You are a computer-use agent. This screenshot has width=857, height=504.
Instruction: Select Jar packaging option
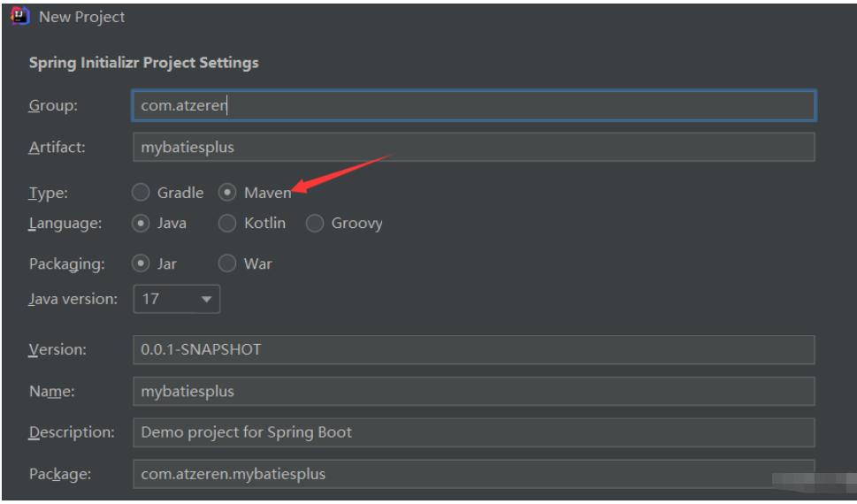pyautogui.click(x=141, y=263)
